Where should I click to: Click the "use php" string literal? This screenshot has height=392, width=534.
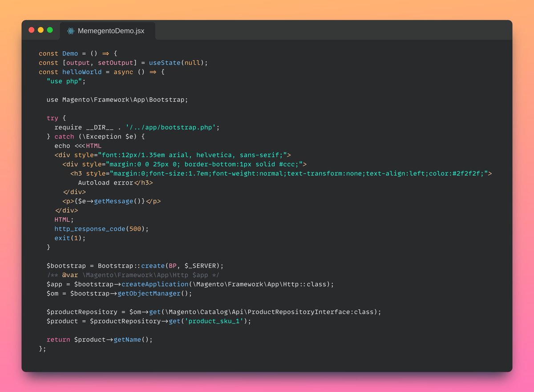pos(64,81)
